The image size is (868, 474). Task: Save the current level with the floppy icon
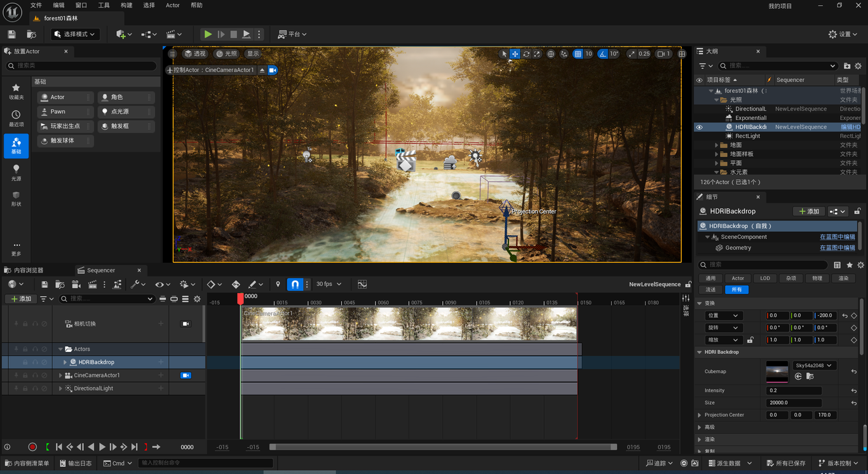[x=11, y=34]
